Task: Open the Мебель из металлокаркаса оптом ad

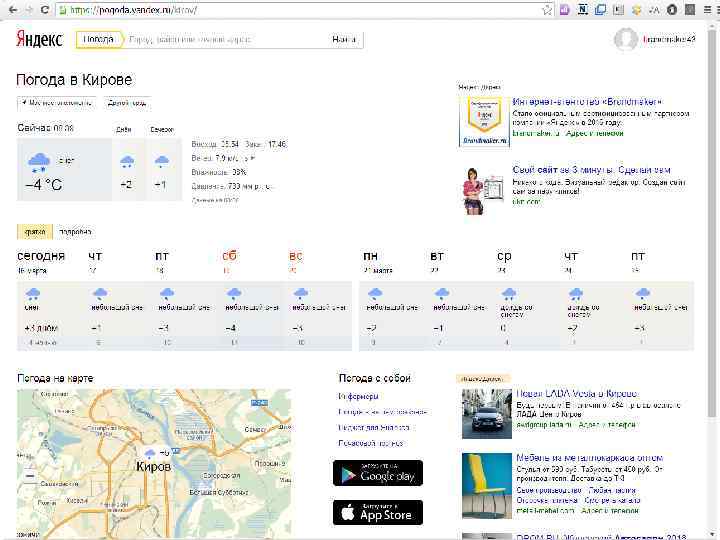Action: click(590, 458)
